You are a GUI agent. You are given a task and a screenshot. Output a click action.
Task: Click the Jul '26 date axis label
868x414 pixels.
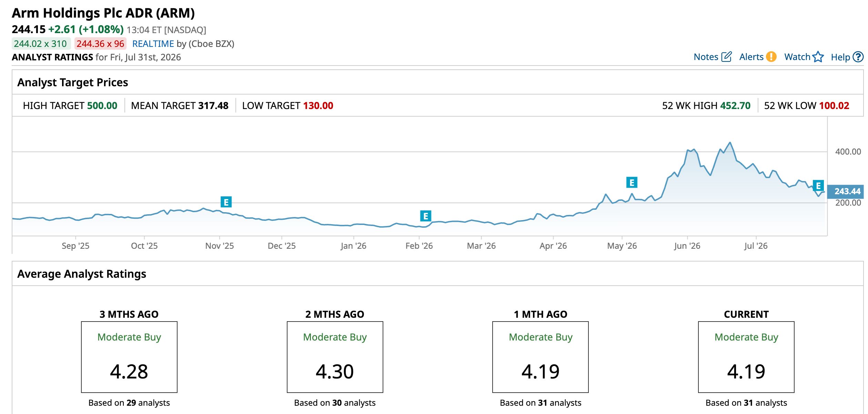[x=756, y=246]
